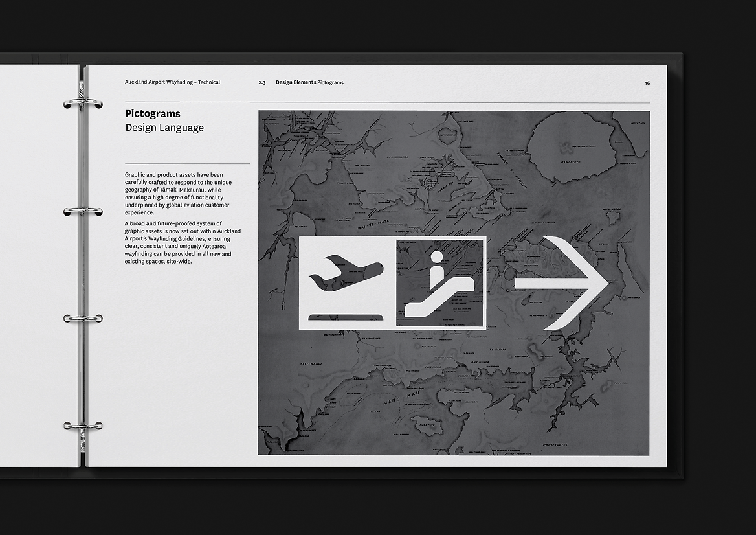Screen dimensions: 756x535
Task: Click the 'Design Language' subheading
Action: tap(164, 128)
